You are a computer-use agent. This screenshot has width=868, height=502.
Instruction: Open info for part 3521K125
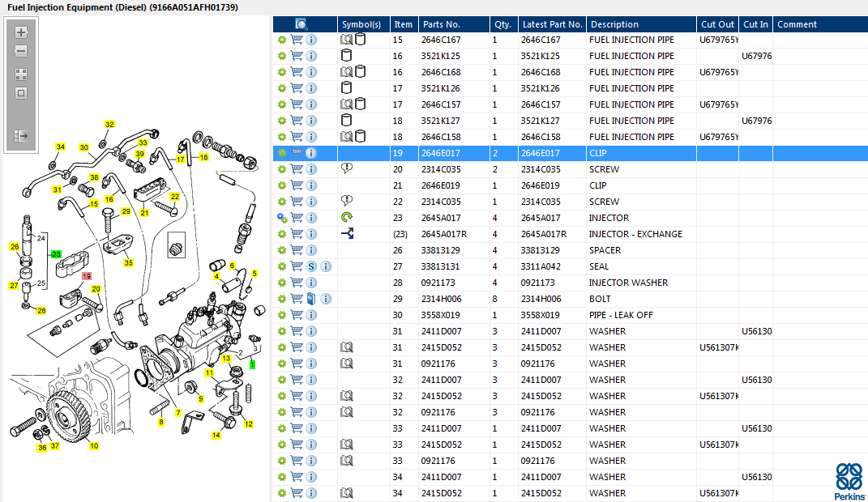coord(311,56)
